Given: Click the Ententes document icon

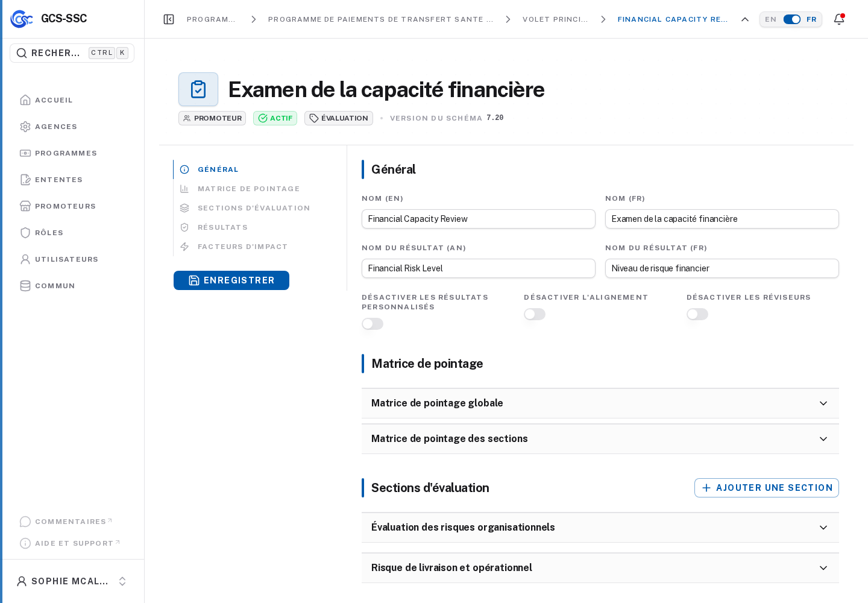Looking at the screenshot, I should point(25,180).
